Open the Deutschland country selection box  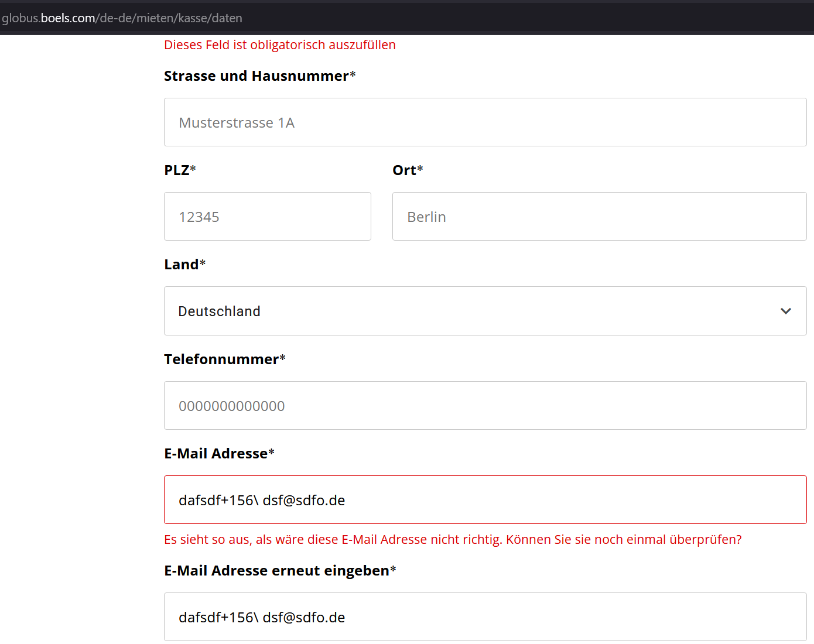[468, 311]
